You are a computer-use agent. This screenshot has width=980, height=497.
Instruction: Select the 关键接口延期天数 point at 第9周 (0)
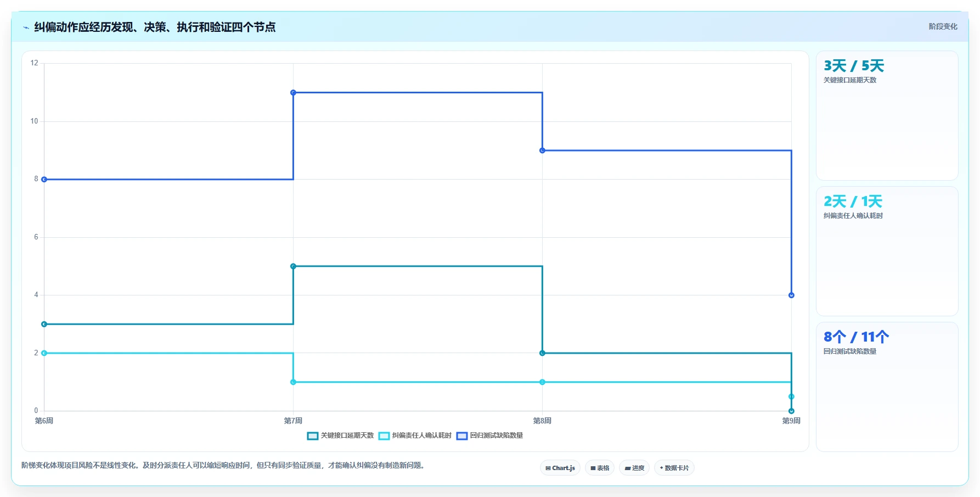click(791, 411)
